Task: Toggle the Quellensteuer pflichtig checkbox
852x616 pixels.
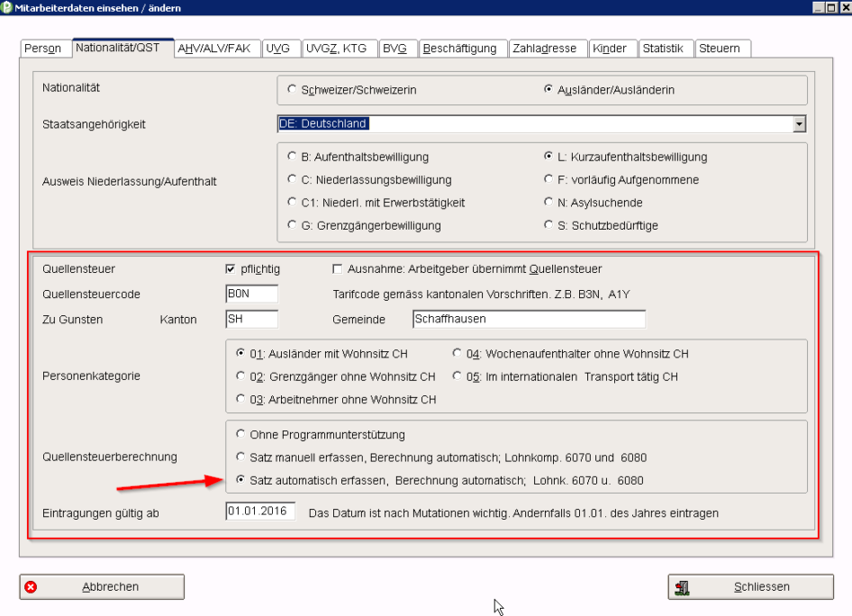Action: click(231, 269)
